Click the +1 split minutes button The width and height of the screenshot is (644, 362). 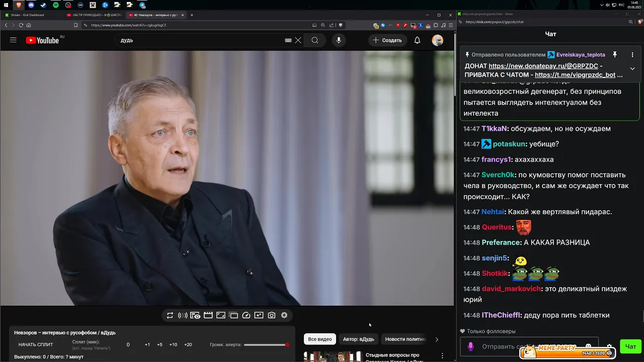coord(147,344)
